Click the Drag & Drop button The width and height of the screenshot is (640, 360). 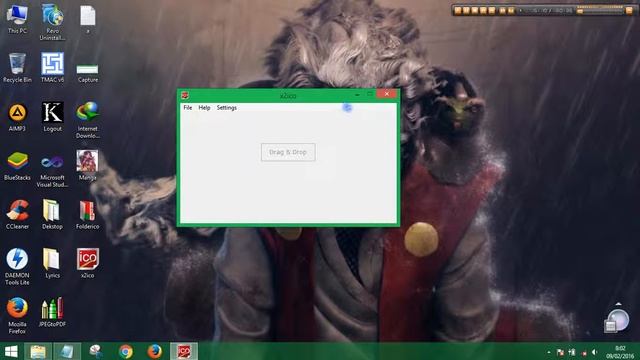pyautogui.click(x=288, y=152)
